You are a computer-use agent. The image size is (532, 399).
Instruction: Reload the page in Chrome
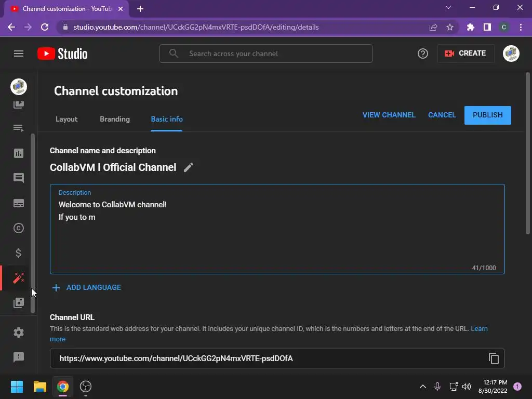(x=45, y=27)
